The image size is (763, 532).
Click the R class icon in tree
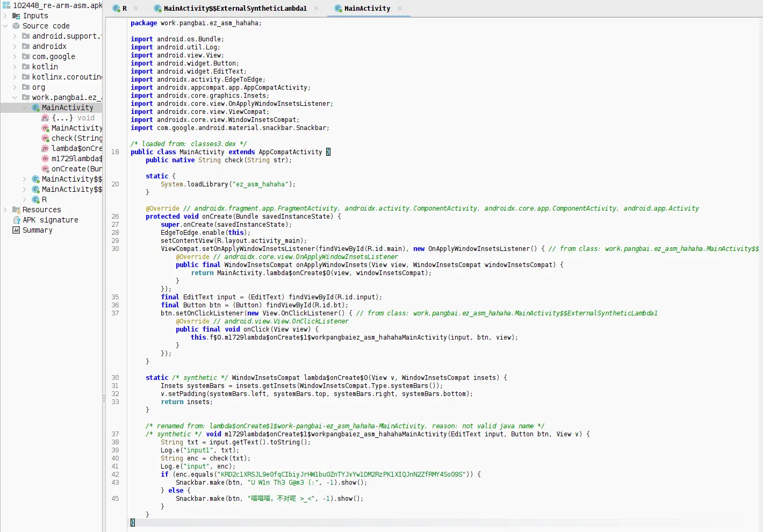tap(35, 199)
